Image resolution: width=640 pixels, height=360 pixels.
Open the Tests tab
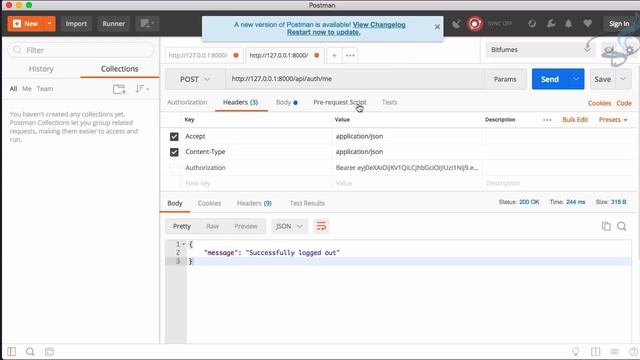[x=389, y=102]
